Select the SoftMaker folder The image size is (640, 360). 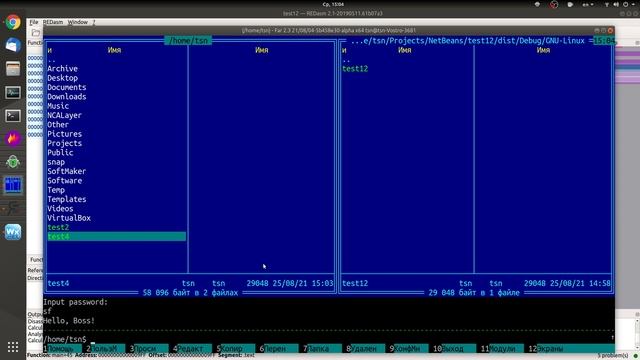click(67, 171)
